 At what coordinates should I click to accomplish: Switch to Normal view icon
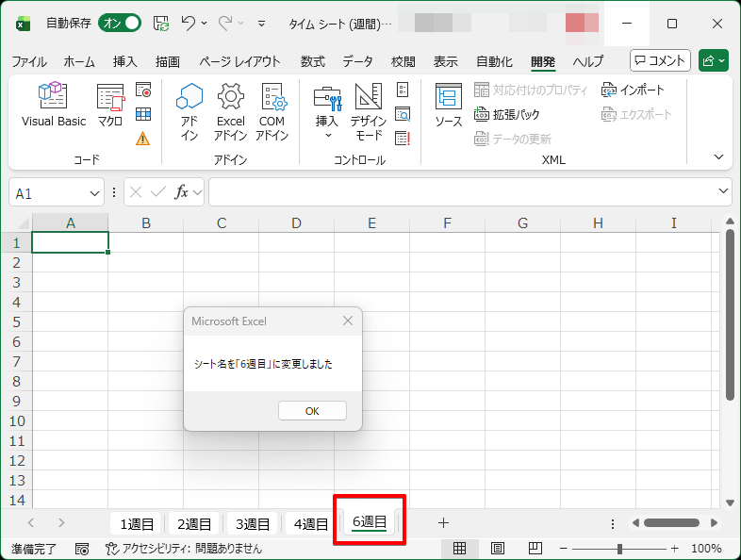pos(459,548)
